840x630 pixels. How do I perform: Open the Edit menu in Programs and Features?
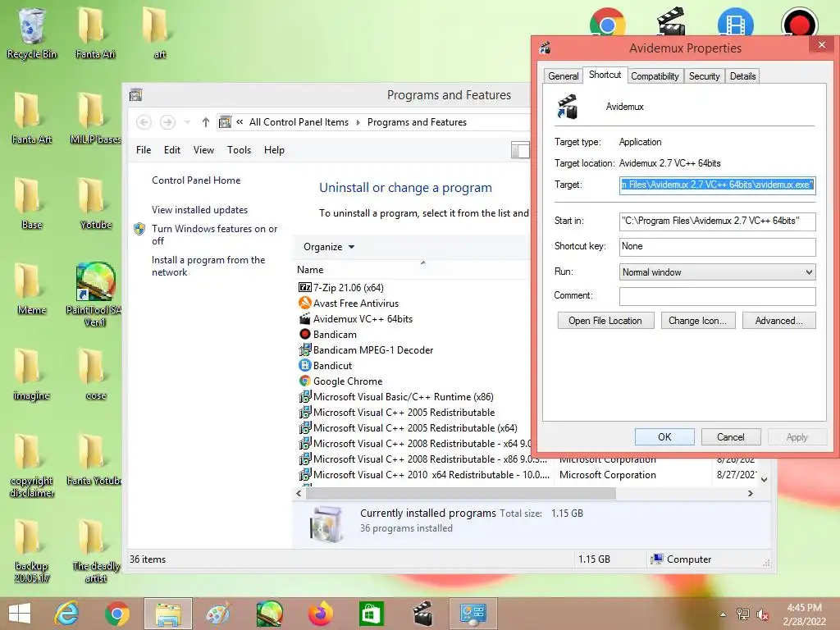coord(172,150)
